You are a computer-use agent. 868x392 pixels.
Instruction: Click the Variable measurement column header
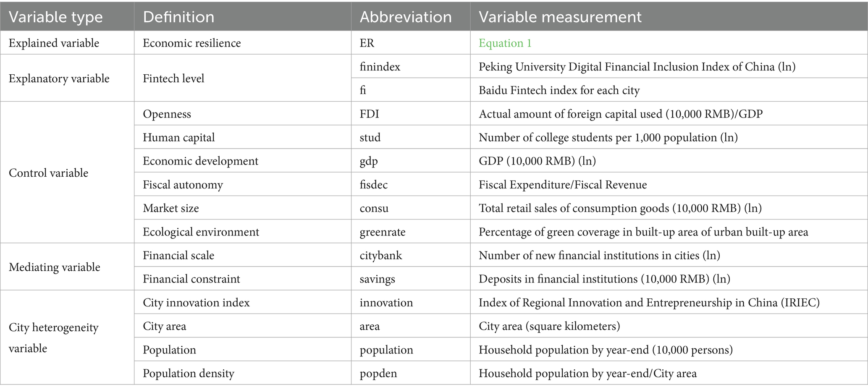tap(560, 17)
